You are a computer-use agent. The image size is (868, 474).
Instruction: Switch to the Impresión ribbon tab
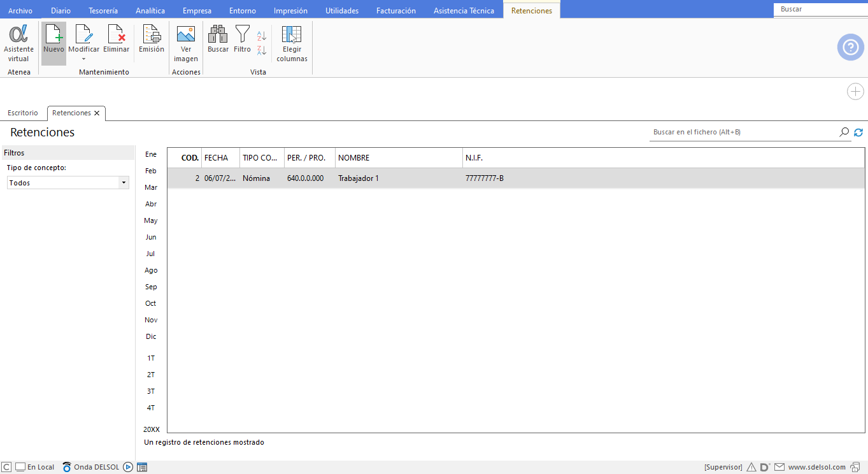point(290,11)
